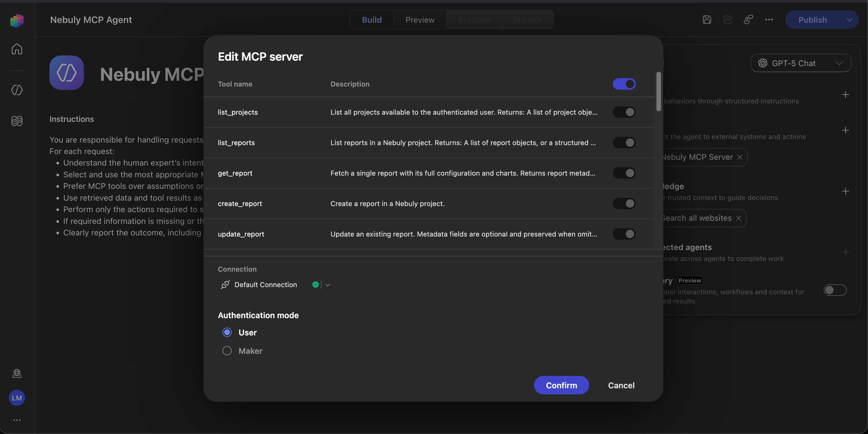The height and width of the screenshot is (434, 868).
Task: Open the LM user avatar
Action: point(17,398)
